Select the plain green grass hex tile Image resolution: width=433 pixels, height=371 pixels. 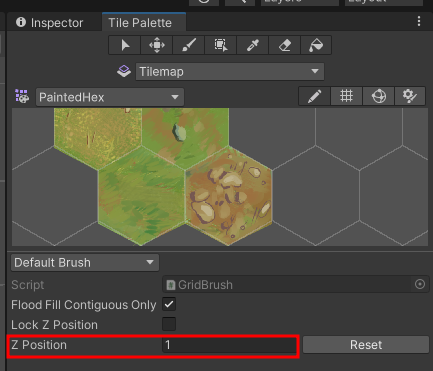point(142,196)
